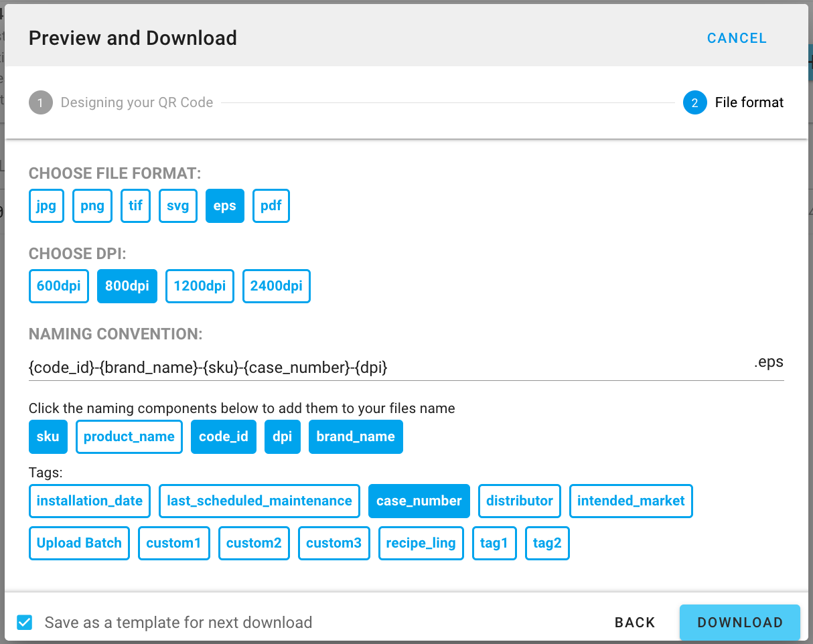Remove brand_name naming component
Viewport: 813px width, 644px height.
coord(356,436)
